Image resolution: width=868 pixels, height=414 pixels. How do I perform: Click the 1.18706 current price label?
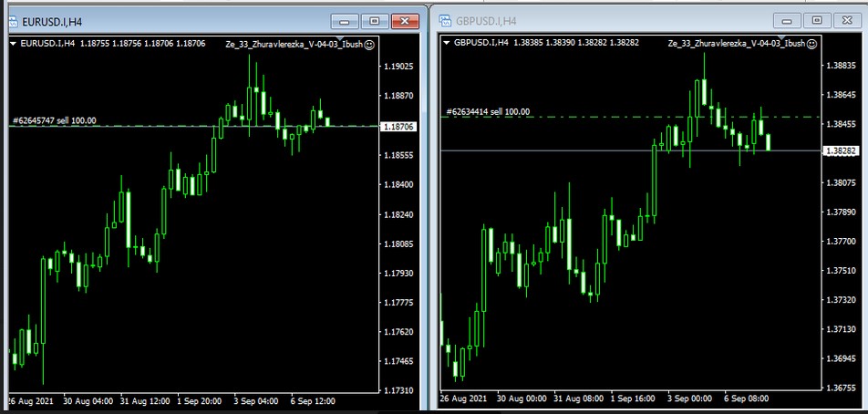(398, 127)
